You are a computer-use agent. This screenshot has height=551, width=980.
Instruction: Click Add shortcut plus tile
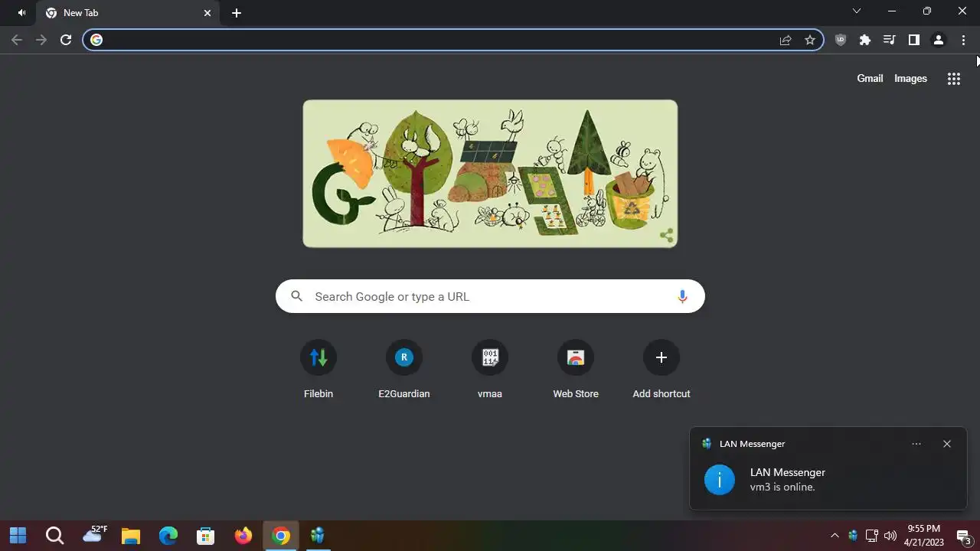click(661, 370)
